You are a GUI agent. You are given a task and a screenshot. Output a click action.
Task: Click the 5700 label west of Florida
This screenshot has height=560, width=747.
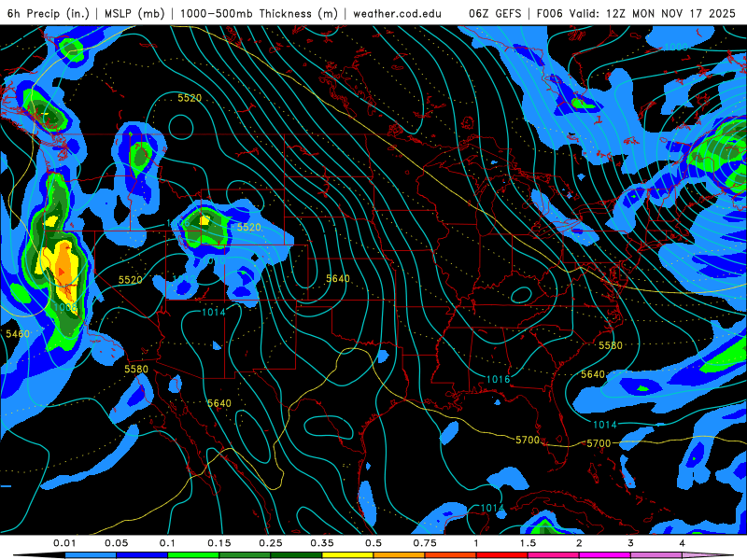(x=528, y=440)
